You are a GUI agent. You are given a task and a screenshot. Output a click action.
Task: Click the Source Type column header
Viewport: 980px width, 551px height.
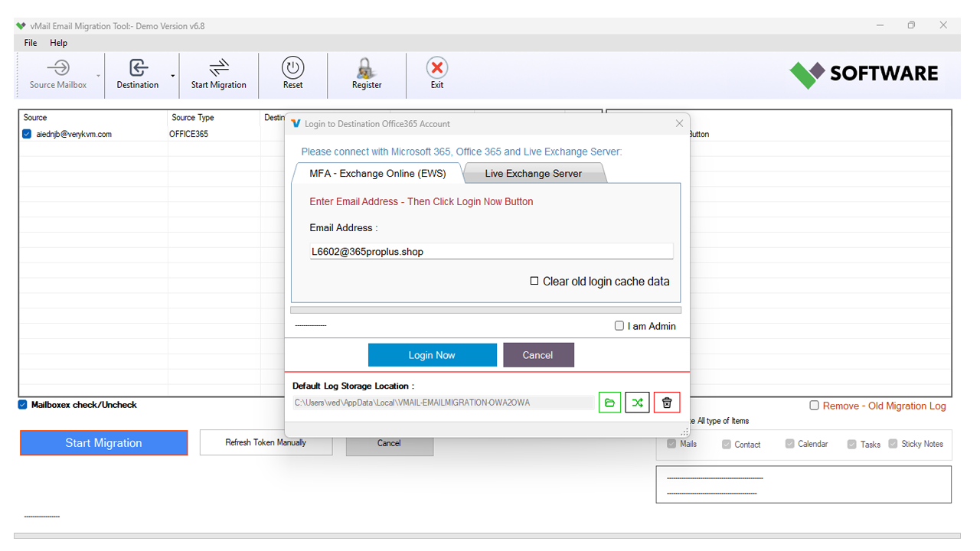click(x=214, y=118)
